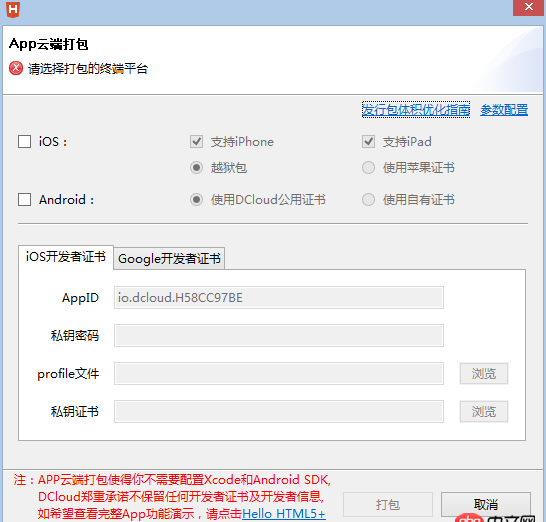546x522 pixels.
Task: Open the 发行包体积优化指南 link
Action: click(x=416, y=110)
